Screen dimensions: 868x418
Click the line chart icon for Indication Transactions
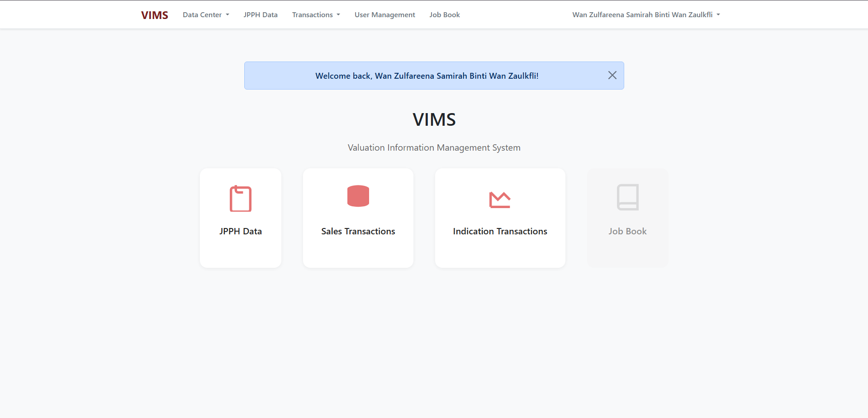pyautogui.click(x=500, y=199)
